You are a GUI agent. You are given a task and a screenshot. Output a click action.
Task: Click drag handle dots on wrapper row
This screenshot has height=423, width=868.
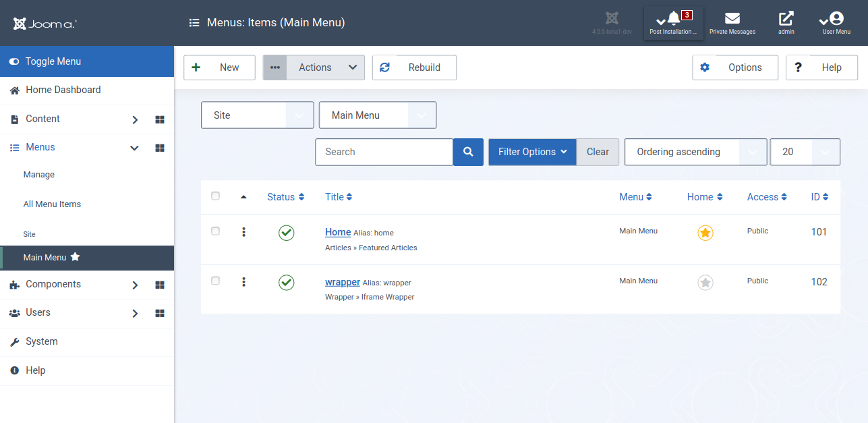[243, 282]
